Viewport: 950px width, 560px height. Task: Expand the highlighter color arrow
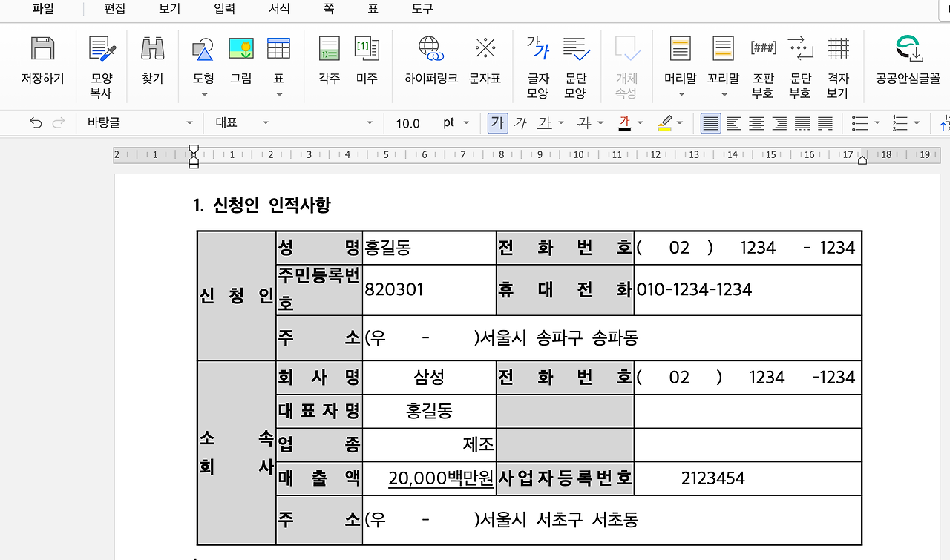click(679, 123)
